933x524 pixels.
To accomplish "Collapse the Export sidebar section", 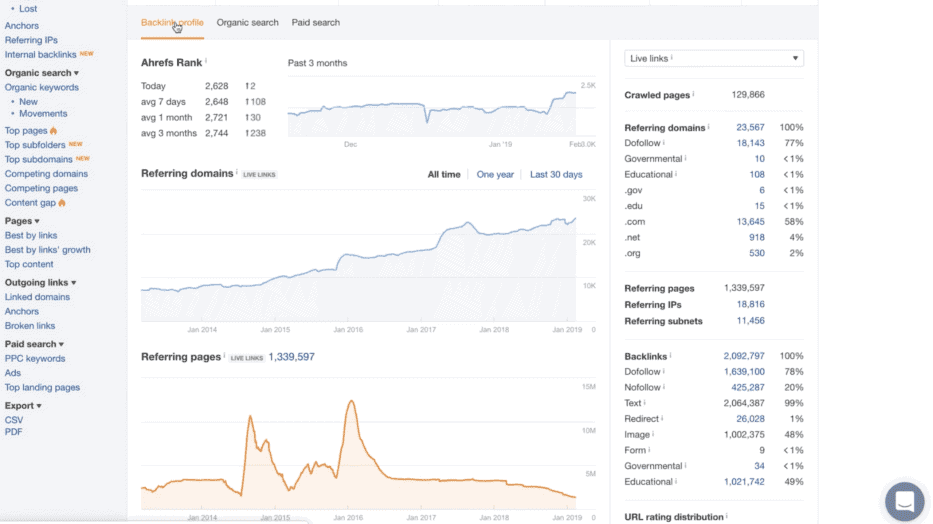I will click(23, 406).
